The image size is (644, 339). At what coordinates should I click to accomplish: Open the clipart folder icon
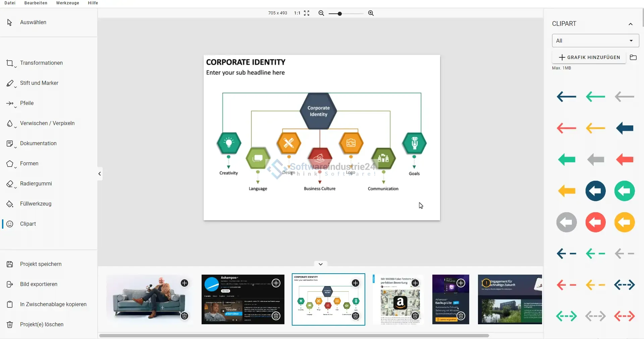633,57
